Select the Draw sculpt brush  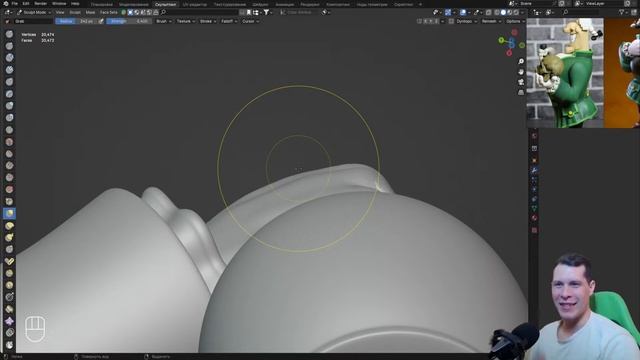click(9, 34)
